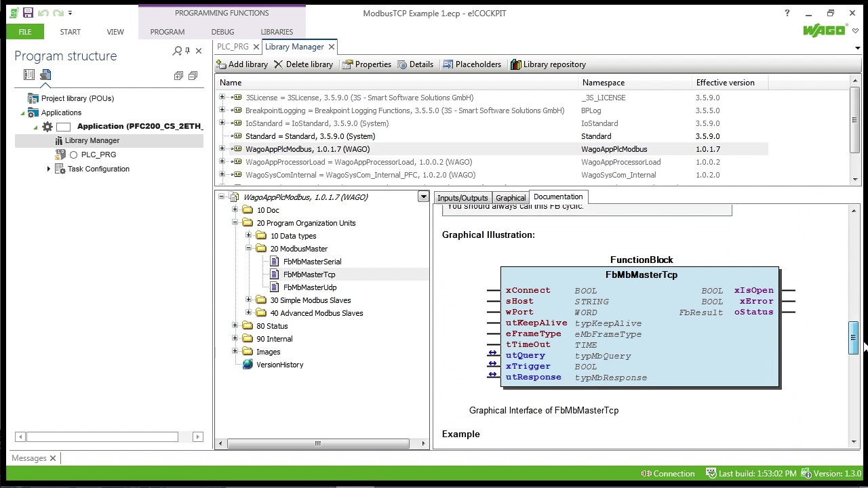Select Project library (POUs) node
This screenshot has width=868, height=488.
click(71, 98)
